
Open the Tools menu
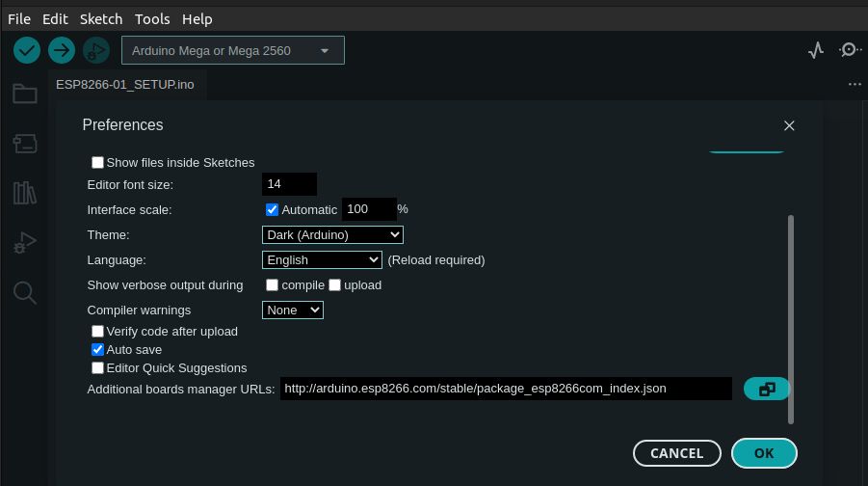[152, 19]
